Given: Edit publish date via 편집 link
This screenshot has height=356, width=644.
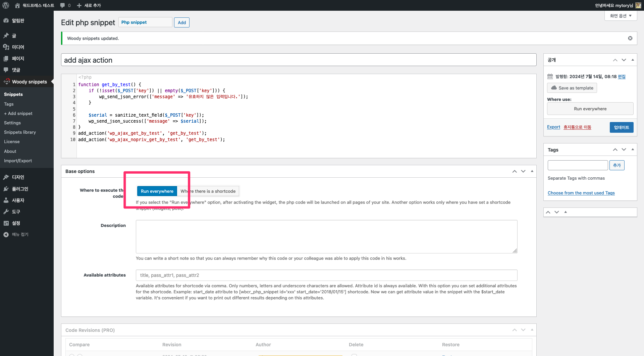Looking at the screenshot, I should pyautogui.click(x=622, y=76).
